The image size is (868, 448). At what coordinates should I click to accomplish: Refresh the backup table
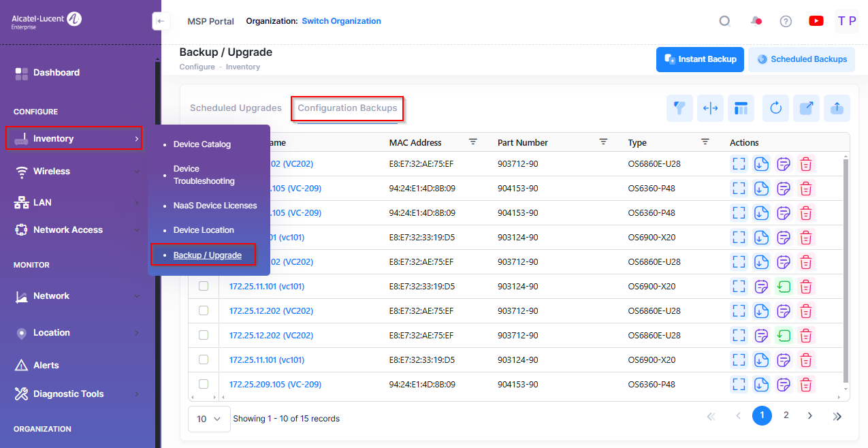(775, 108)
